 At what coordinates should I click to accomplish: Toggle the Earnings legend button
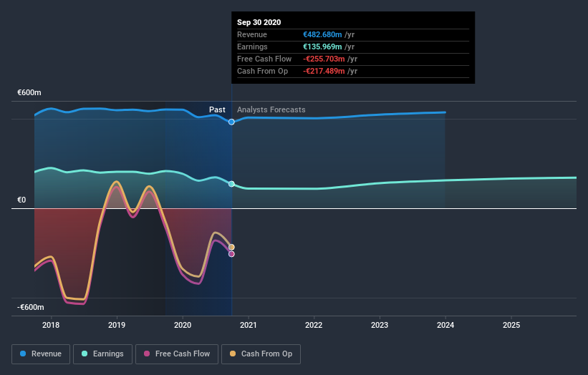pyautogui.click(x=102, y=354)
